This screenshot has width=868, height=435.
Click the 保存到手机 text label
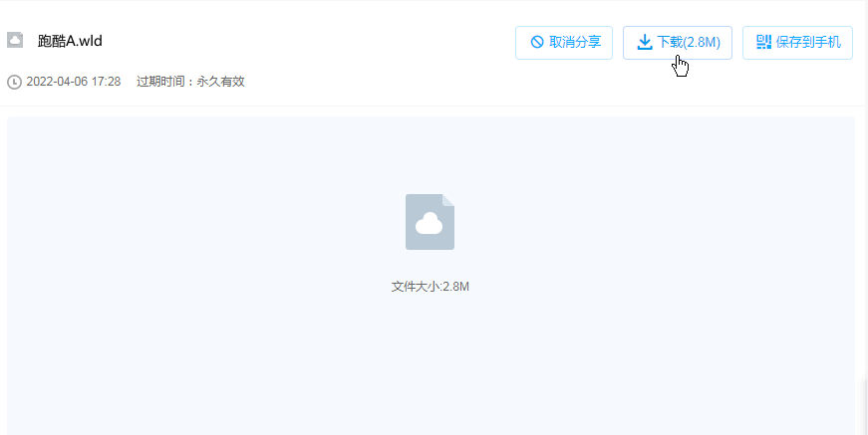808,42
